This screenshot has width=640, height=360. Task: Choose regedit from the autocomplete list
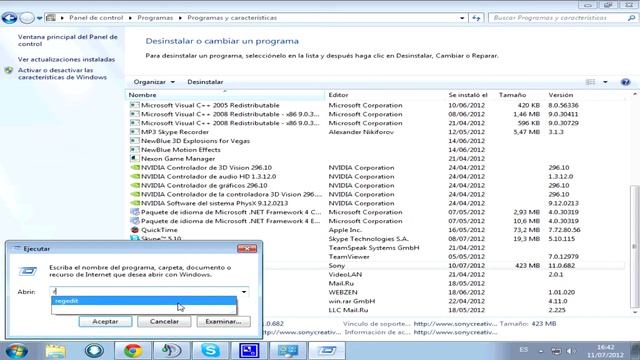(144, 301)
